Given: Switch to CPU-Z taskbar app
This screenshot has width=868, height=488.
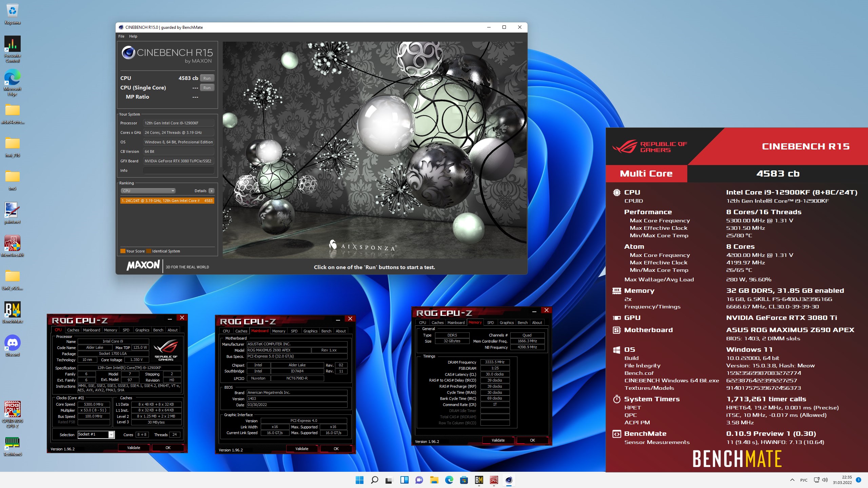Looking at the screenshot, I should 494,480.
